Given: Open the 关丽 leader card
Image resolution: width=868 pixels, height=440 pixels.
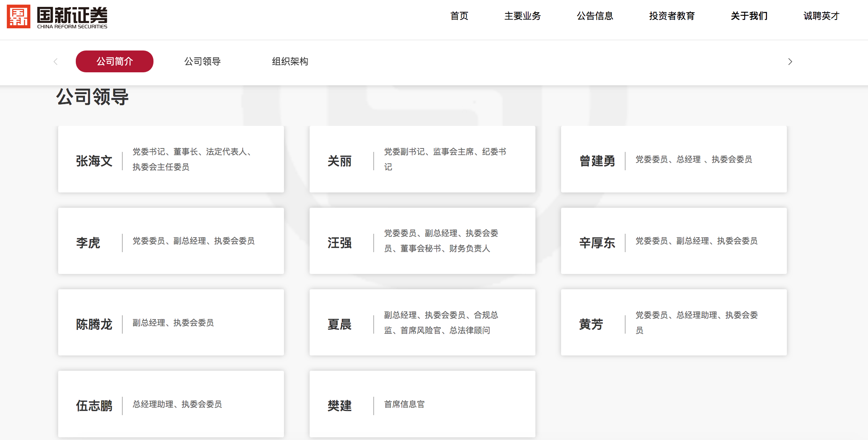Looking at the screenshot, I should (x=422, y=159).
